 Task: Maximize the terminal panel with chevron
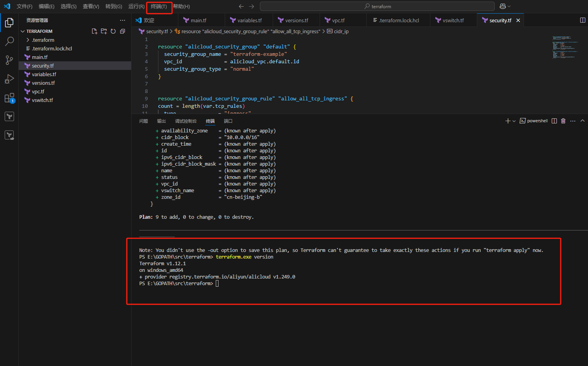click(x=583, y=121)
